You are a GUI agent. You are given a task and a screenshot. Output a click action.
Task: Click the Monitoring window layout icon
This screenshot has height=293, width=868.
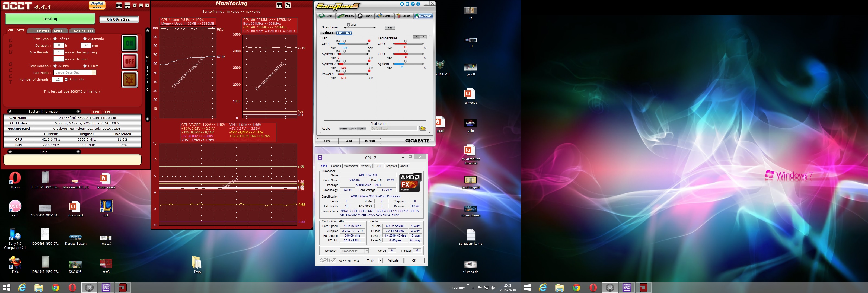pyautogui.click(x=288, y=5)
